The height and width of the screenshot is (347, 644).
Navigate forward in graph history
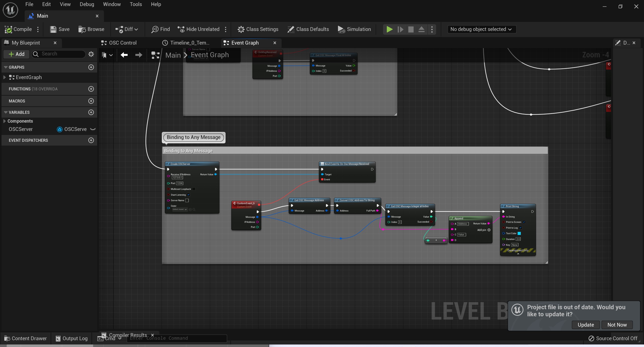coord(139,55)
